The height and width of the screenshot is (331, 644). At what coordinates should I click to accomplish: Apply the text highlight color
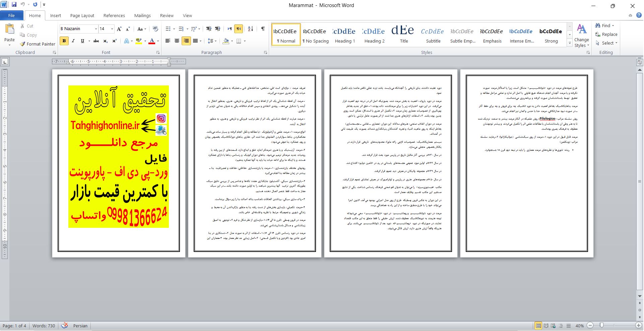[139, 41]
